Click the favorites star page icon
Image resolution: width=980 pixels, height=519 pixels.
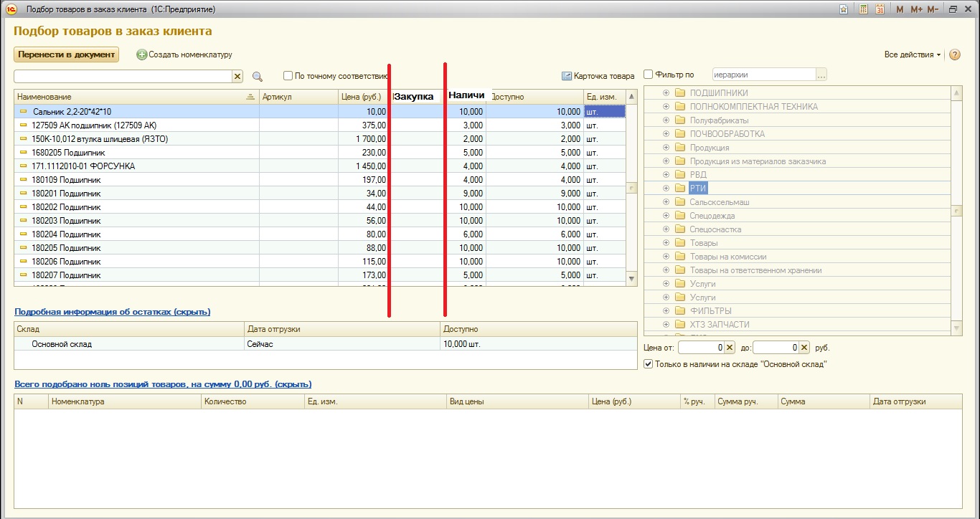coord(844,9)
